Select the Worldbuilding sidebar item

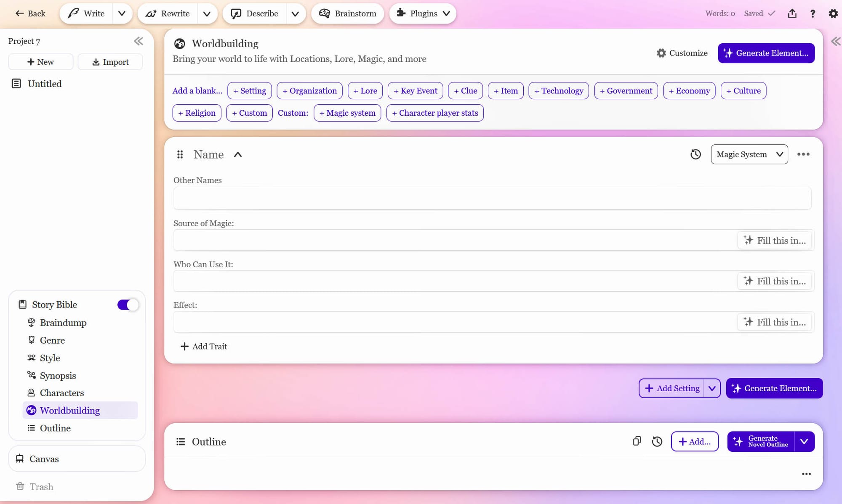coord(69,411)
